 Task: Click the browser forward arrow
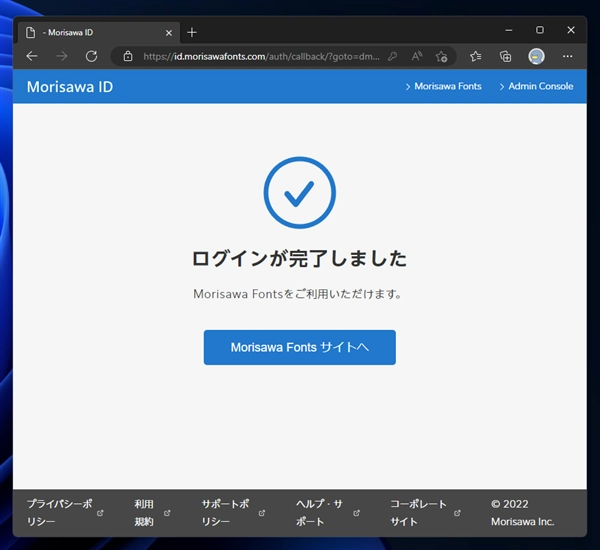click(62, 56)
